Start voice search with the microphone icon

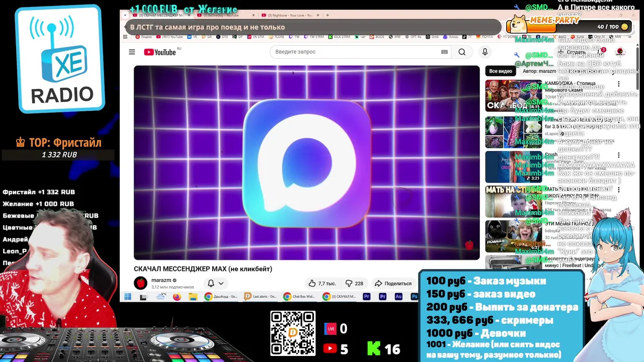485,52
